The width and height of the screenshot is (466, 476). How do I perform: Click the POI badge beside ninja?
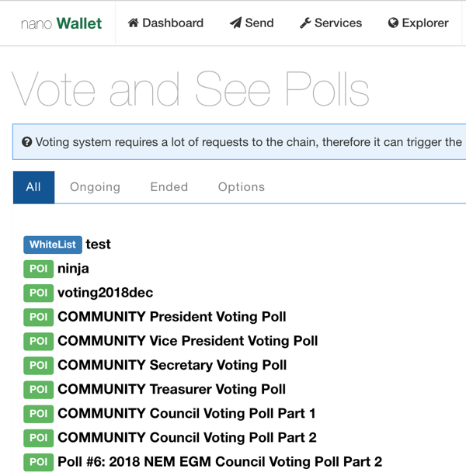click(x=39, y=269)
